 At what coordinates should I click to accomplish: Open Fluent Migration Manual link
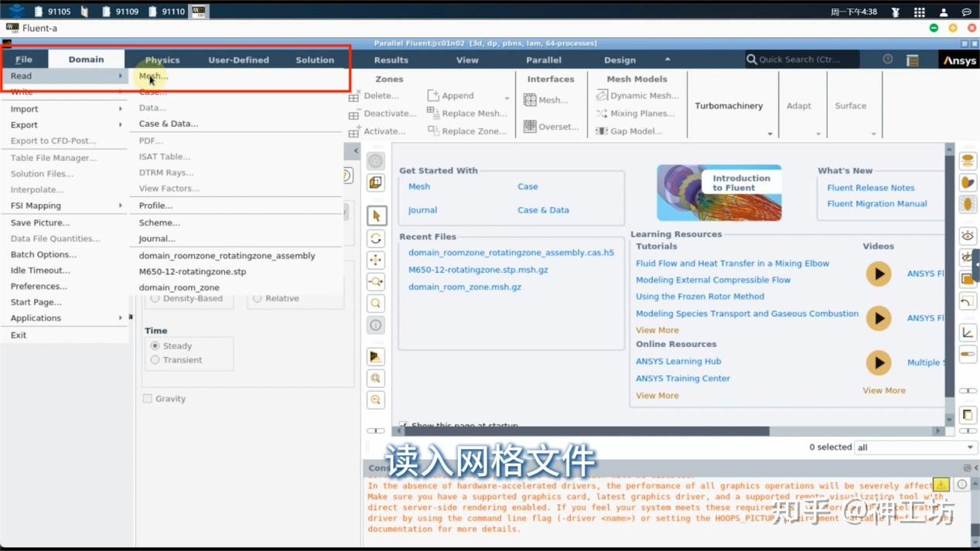click(877, 204)
